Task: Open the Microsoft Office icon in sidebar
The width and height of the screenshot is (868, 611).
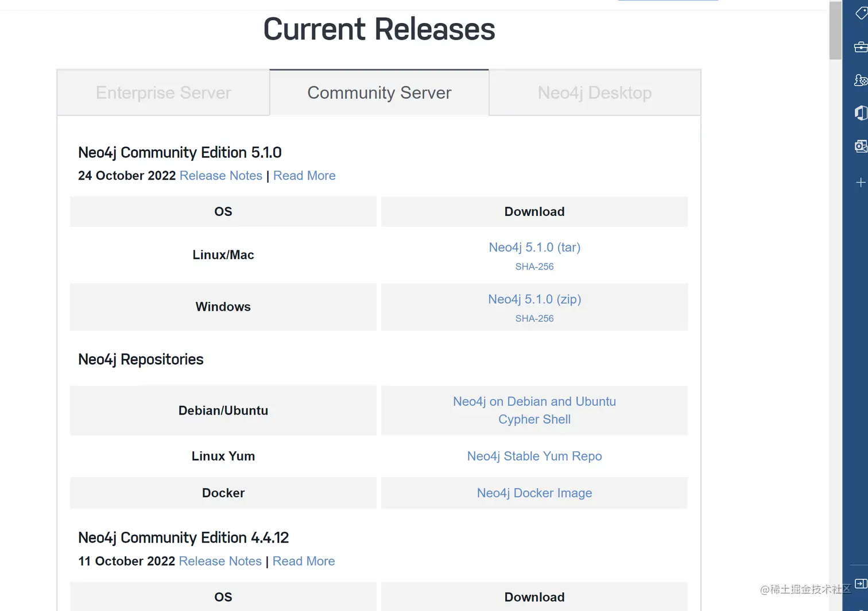Action: point(861,113)
